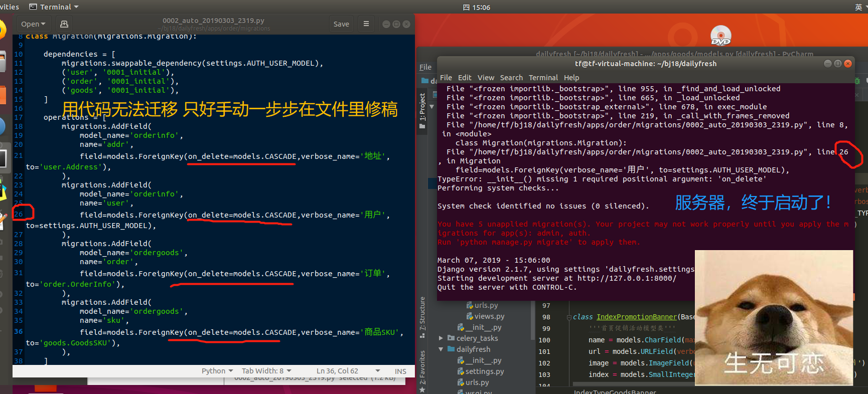Viewport: 868px width, 394px height.
Task: Change the Tab Width: 8 setting
Action: point(266,371)
